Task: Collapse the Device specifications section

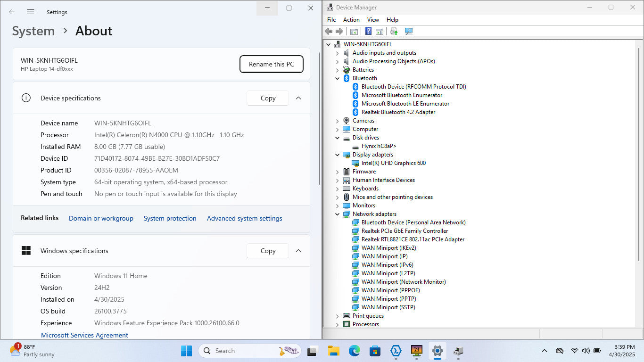Action: click(298, 98)
